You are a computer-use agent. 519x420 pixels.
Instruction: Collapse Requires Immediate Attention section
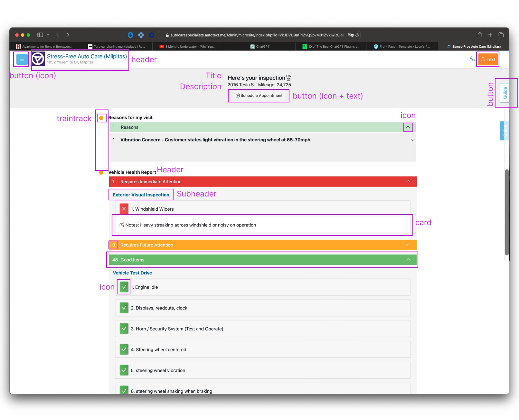[408, 182]
